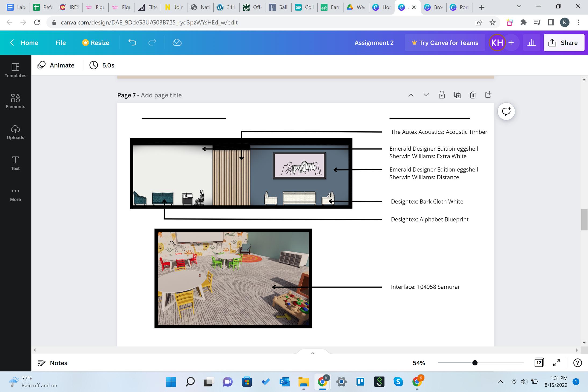
Task: Click the Resize menu item
Action: pos(96,43)
